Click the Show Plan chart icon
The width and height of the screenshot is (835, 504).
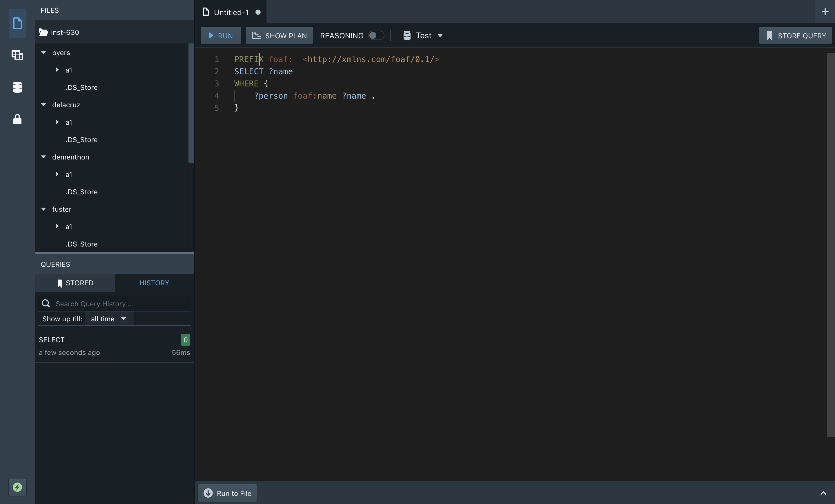coord(256,36)
